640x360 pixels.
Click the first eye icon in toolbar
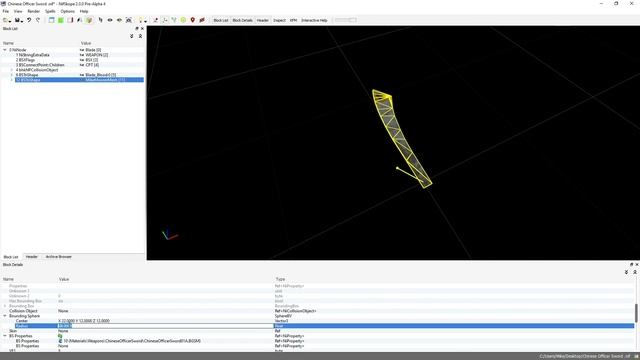click(x=110, y=20)
